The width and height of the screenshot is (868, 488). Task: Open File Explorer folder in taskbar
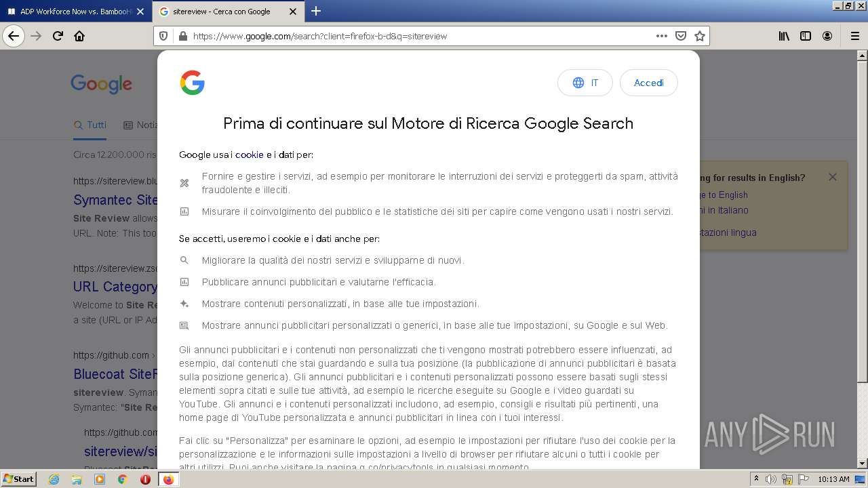pos(77,479)
